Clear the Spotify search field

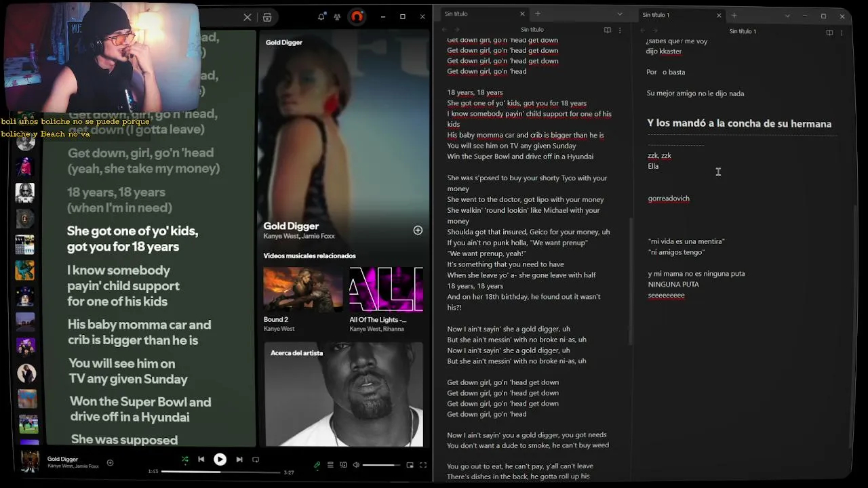248,17
